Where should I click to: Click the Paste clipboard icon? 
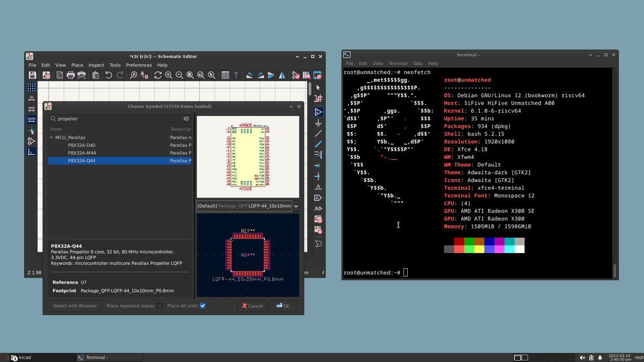click(96, 76)
